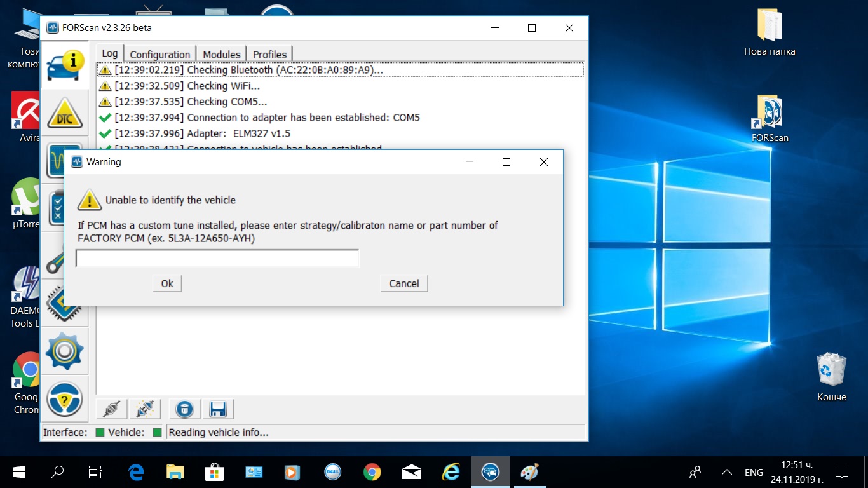Open the DTC trouble codes section
Screen dimensions: 868x488
pyautogui.click(x=65, y=112)
